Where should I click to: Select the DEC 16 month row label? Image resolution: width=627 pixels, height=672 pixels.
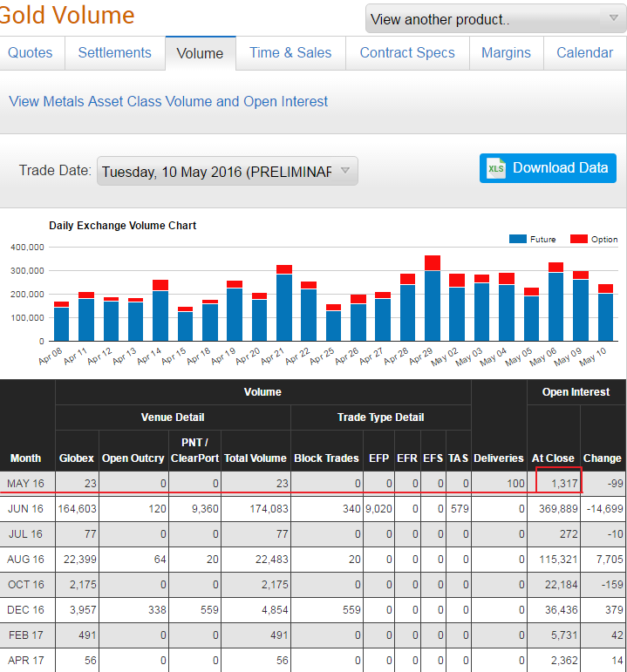click(x=26, y=610)
